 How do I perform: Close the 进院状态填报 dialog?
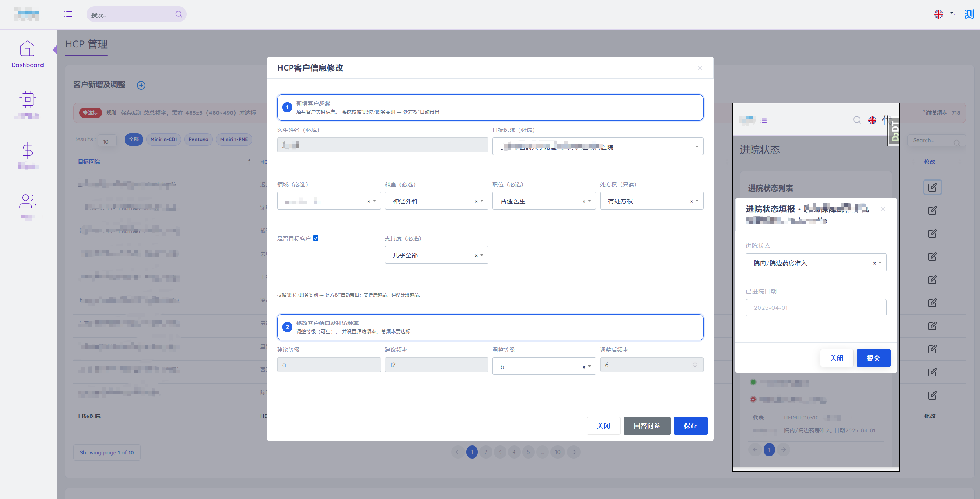point(883,209)
